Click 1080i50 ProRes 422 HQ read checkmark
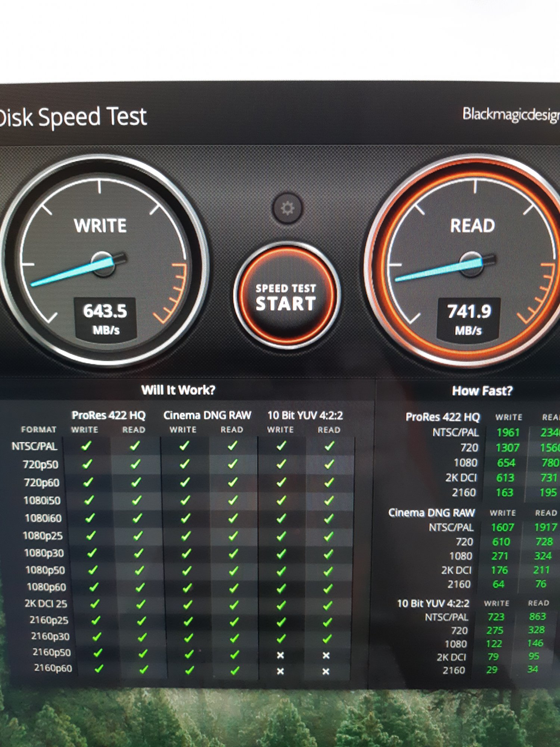560x747 pixels. tap(137, 500)
